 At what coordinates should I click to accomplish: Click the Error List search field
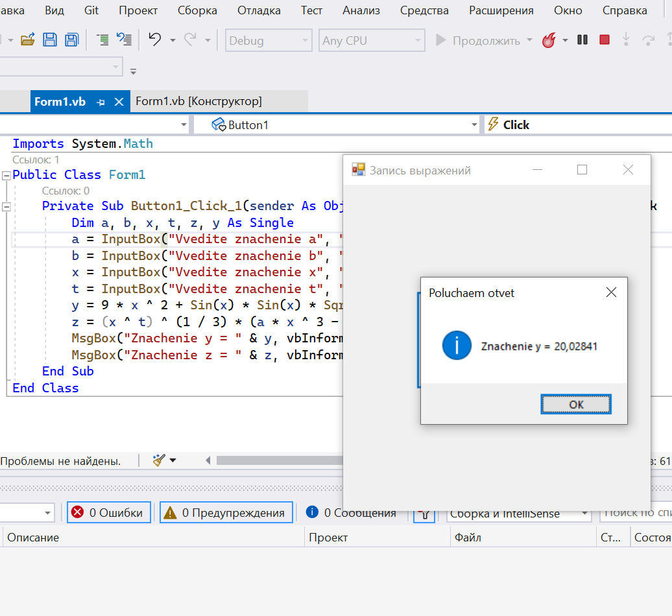pyautogui.click(x=636, y=514)
